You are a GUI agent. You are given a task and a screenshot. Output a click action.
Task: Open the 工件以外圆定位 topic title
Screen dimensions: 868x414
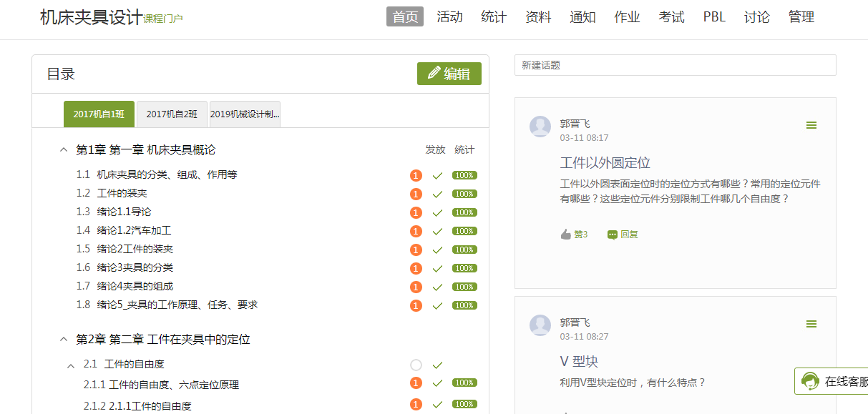[x=605, y=163]
